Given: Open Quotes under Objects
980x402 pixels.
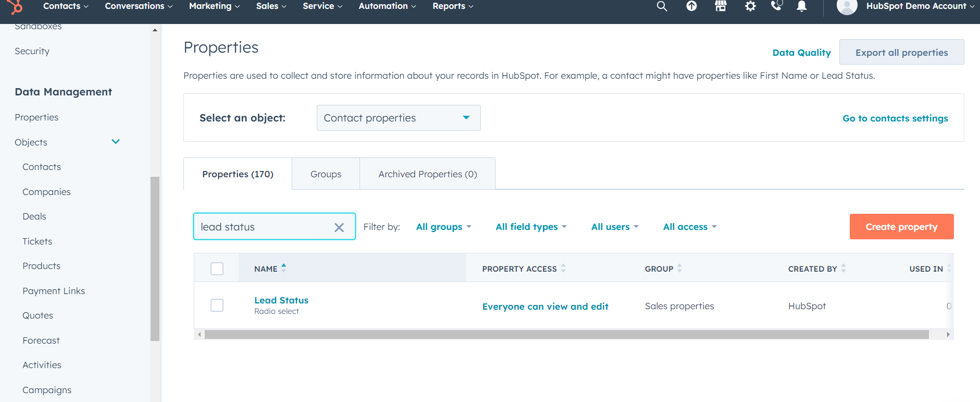Looking at the screenshot, I should pos(38,315).
